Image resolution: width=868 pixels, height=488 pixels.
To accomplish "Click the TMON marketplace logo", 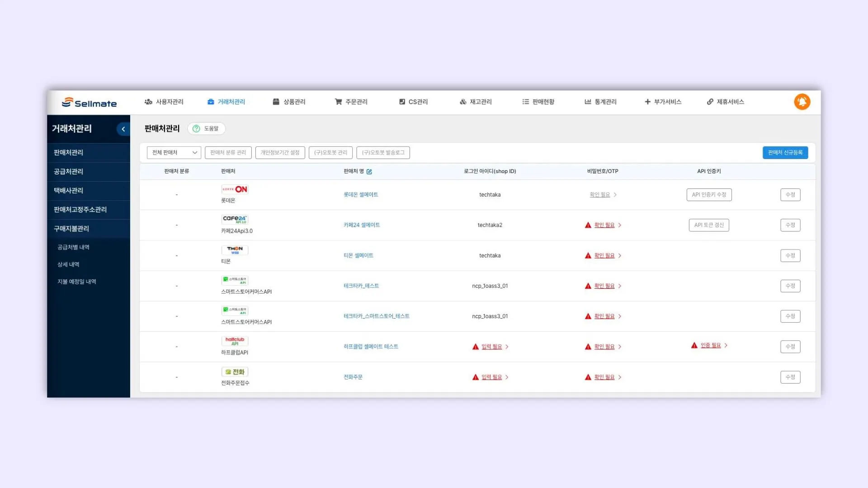I will [235, 250].
